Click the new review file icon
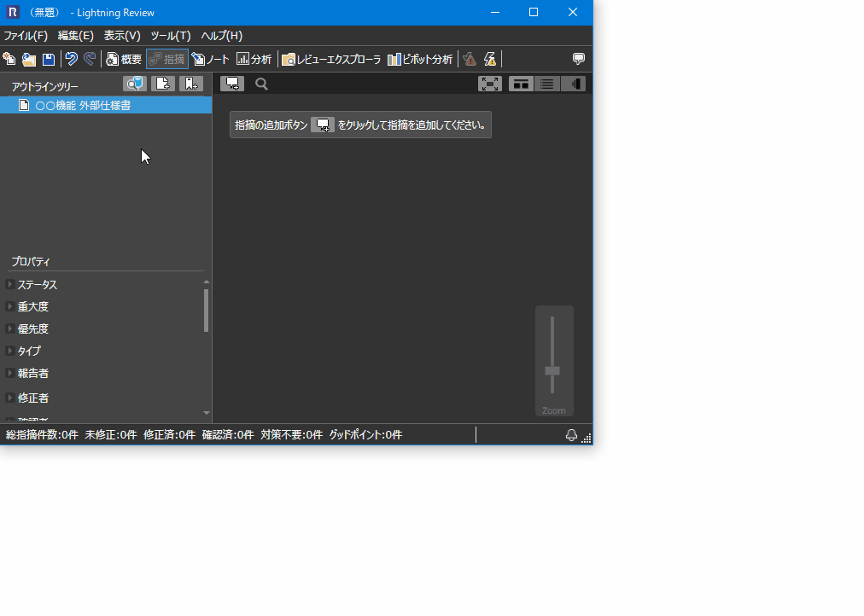The image size is (864, 616). click(x=9, y=59)
